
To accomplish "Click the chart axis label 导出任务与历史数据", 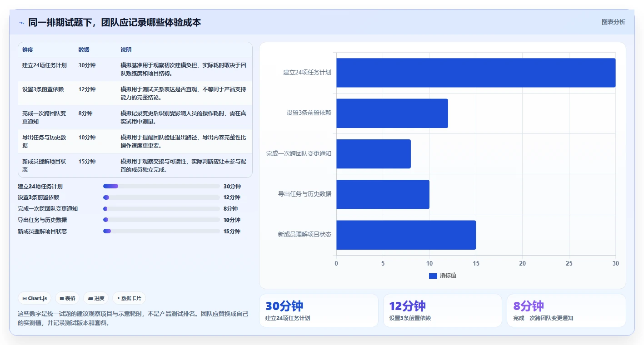I will pyautogui.click(x=305, y=194).
